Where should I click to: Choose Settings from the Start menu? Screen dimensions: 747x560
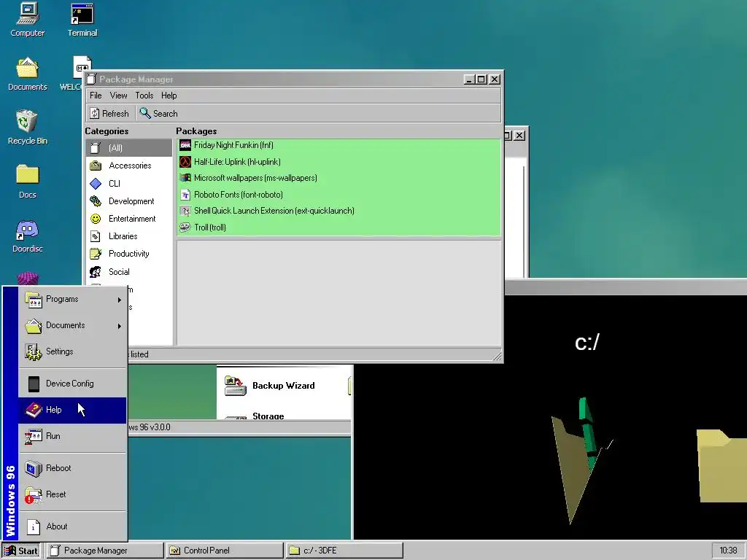click(x=72, y=351)
